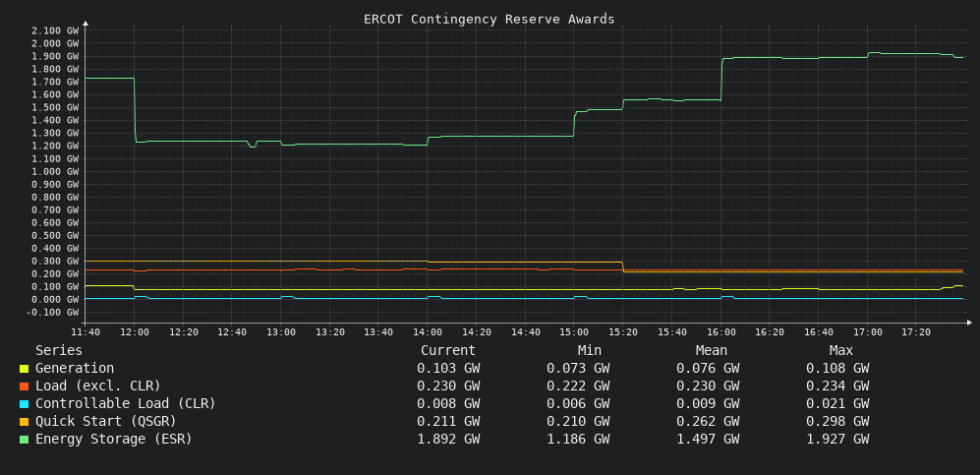Click the 11:40 time axis label
This screenshot has width=980, height=475.
(86, 332)
